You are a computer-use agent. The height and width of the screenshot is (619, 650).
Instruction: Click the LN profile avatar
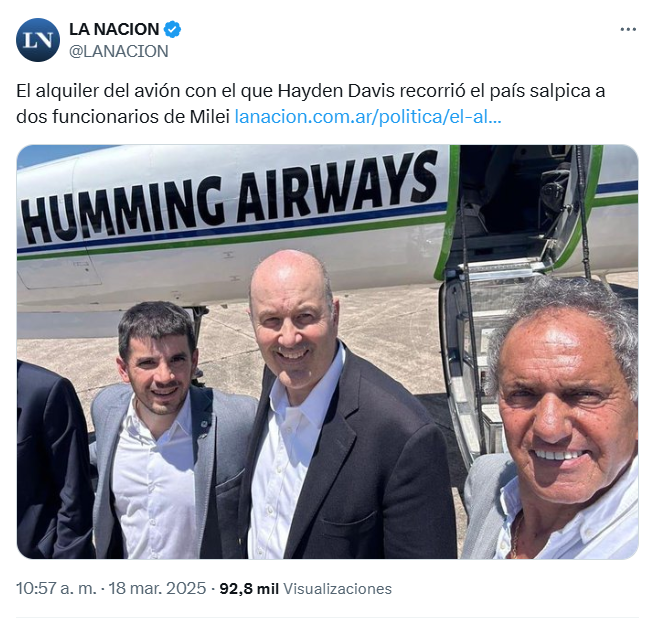coord(38,40)
